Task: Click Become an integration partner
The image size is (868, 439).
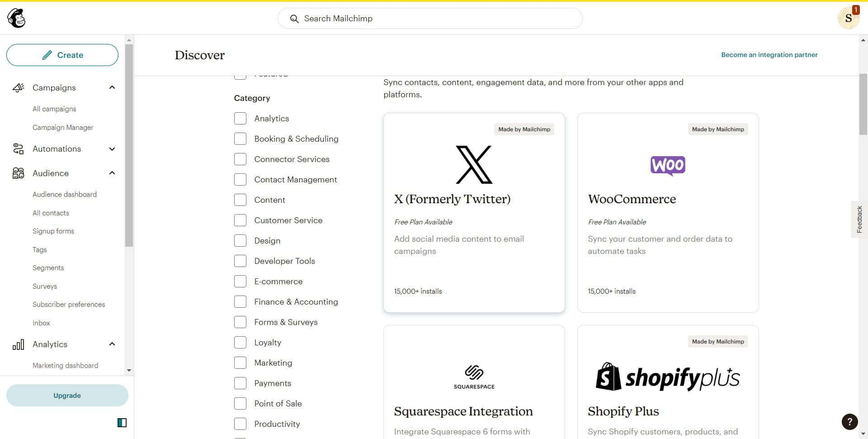Action: pyautogui.click(x=769, y=54)
